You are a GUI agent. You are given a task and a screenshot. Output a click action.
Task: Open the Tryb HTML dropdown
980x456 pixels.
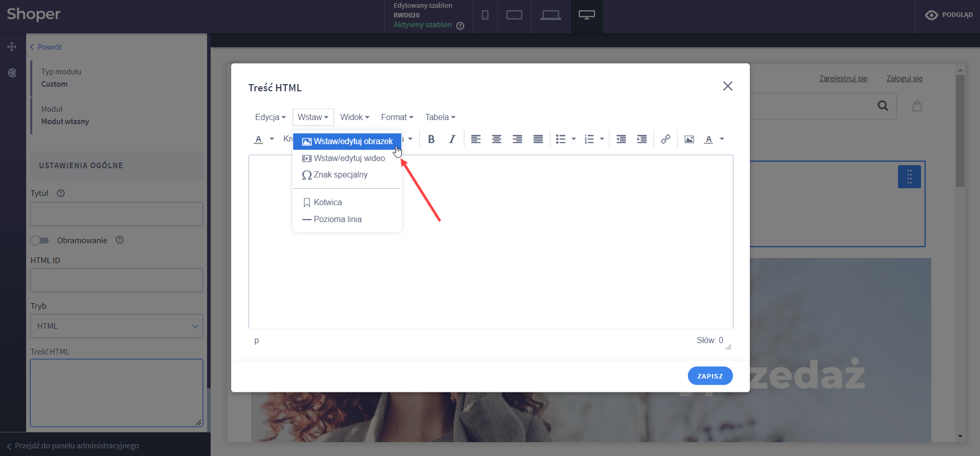(116, 326)
